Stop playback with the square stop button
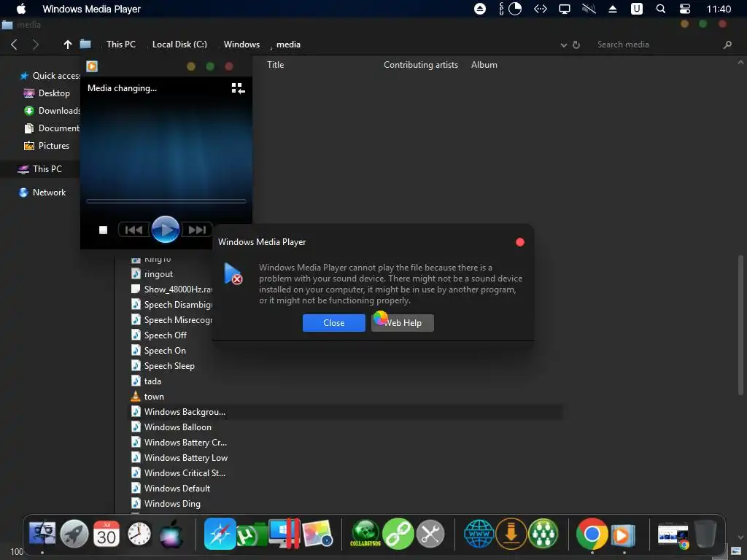This screenshot has width=747, height=560. click(103, 230)
